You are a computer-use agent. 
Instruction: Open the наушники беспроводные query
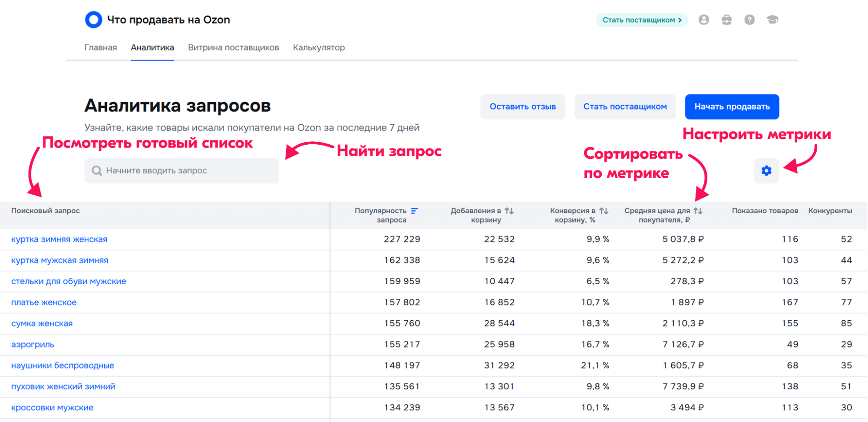(63, 366)
